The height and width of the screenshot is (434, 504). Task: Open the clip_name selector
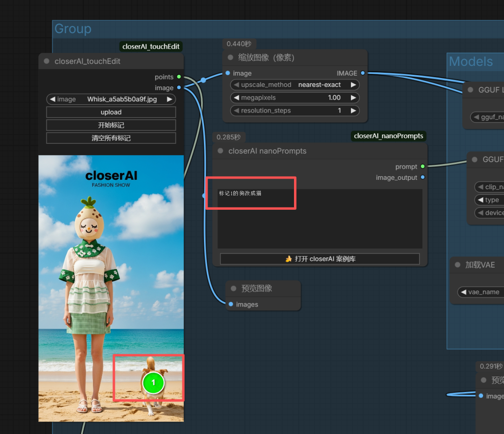[x=489, y=187]
